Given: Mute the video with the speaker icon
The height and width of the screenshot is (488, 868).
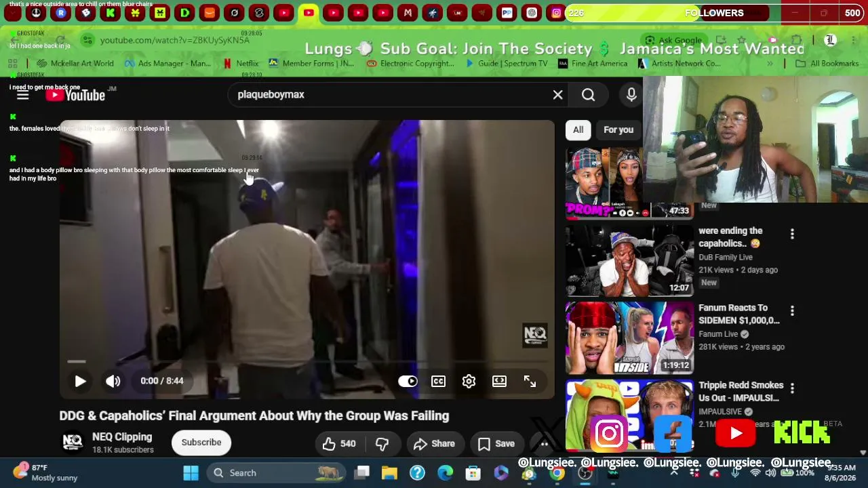Looking at the screenshot, I should tap(113, 381).
